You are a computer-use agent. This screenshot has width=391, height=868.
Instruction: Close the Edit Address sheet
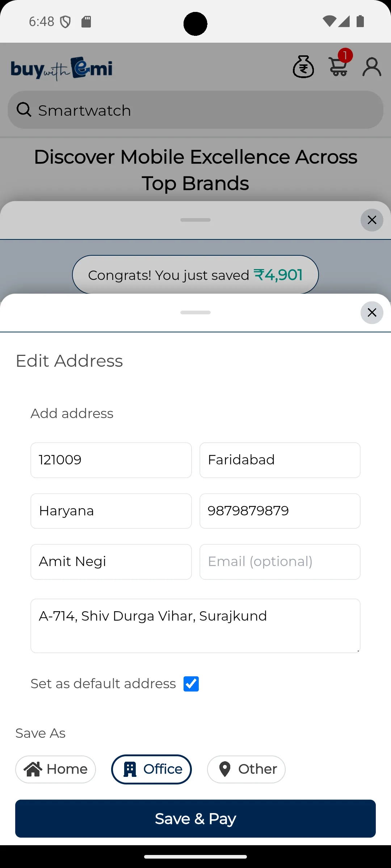pos(372,312)
